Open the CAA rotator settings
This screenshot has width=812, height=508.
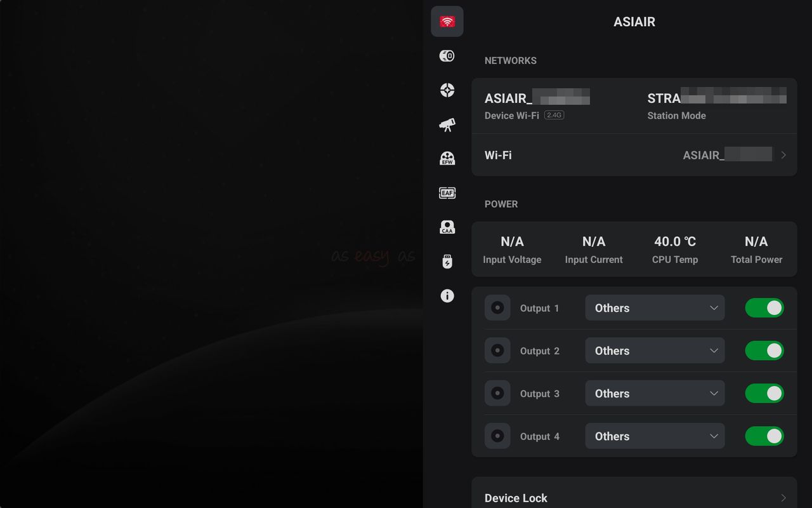coord(447,227)
